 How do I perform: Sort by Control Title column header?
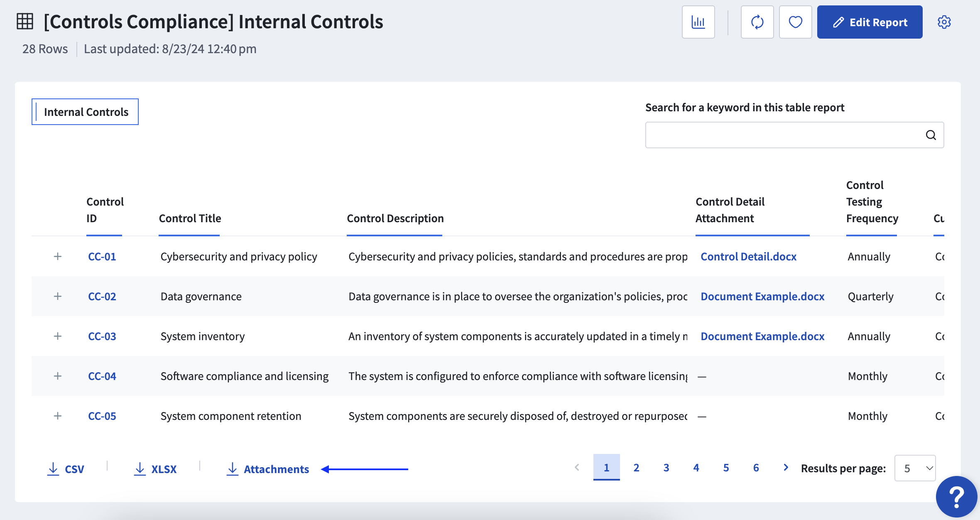190,218
